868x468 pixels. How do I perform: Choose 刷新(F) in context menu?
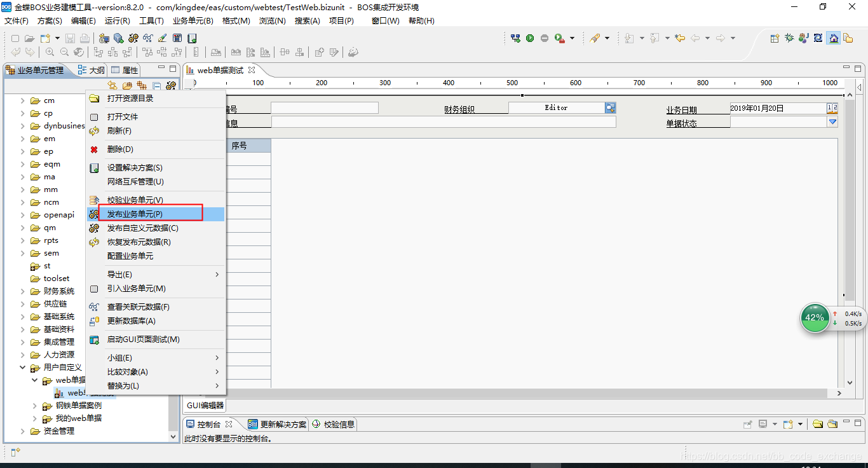[156, 131]
